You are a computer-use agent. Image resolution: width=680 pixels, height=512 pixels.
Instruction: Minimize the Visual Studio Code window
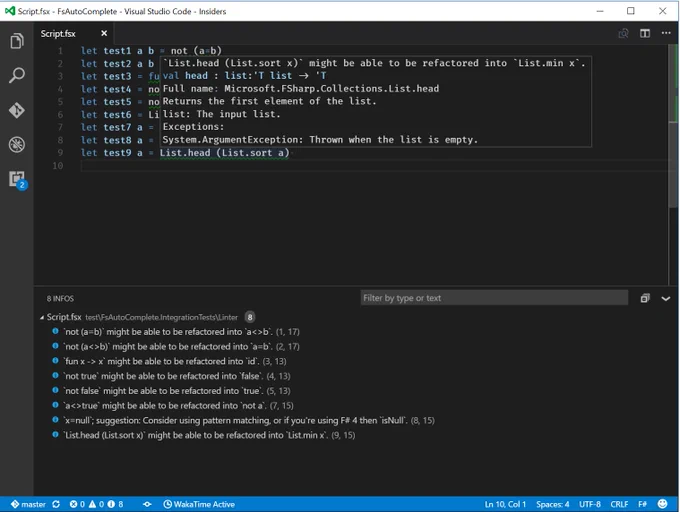coord(600,11)
